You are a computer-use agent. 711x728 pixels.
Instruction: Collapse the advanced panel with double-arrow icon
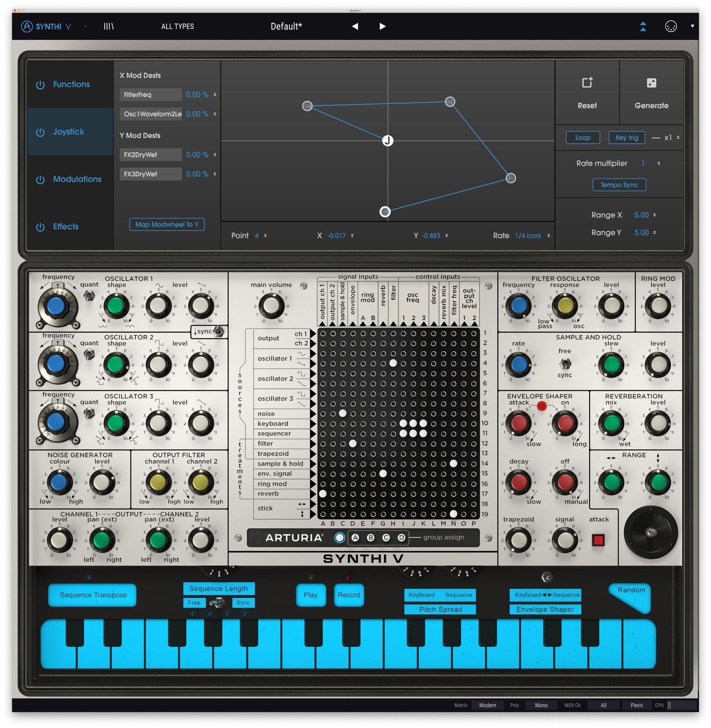point(643,26)
